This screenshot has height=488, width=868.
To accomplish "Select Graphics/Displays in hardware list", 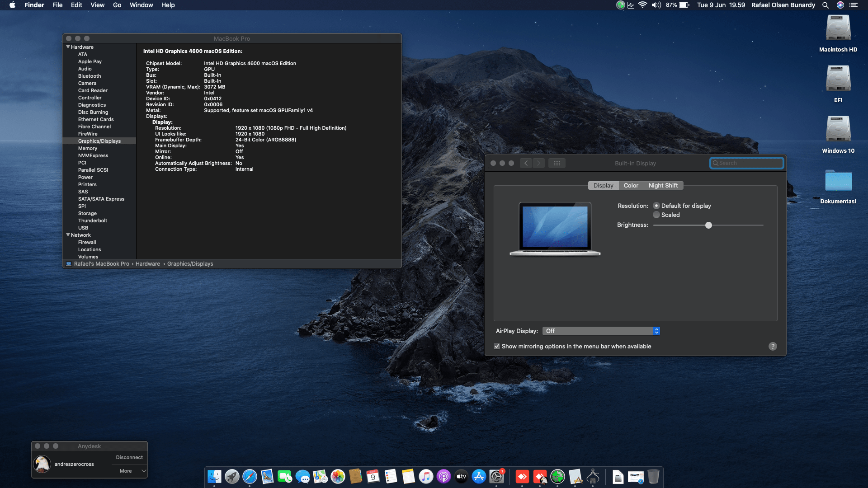I will (x=99, y=141).
